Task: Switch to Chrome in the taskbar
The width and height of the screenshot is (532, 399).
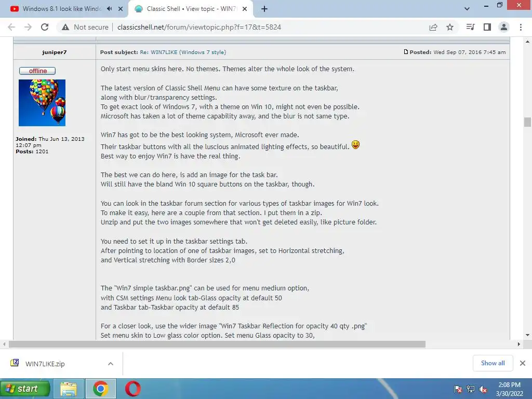Action: [101, 389]
